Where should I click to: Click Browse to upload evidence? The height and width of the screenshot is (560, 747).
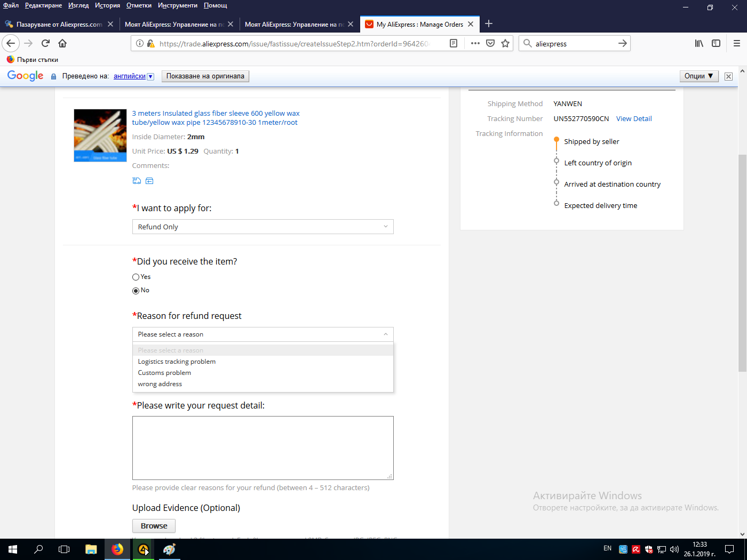click(154, 526)
